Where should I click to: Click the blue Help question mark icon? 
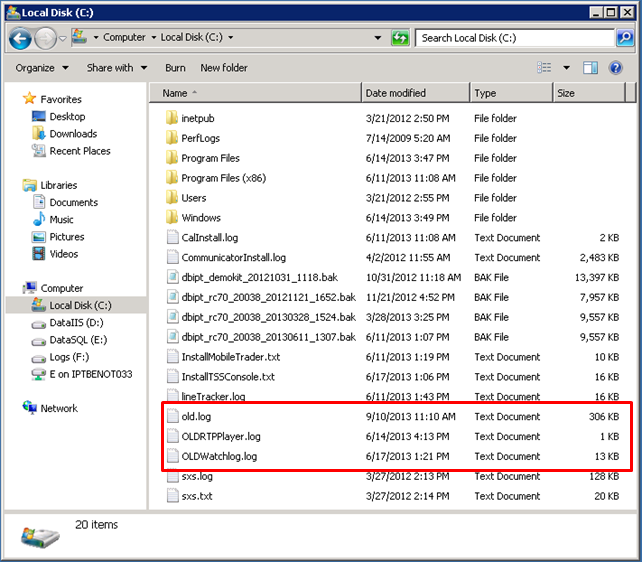(615, 68)
